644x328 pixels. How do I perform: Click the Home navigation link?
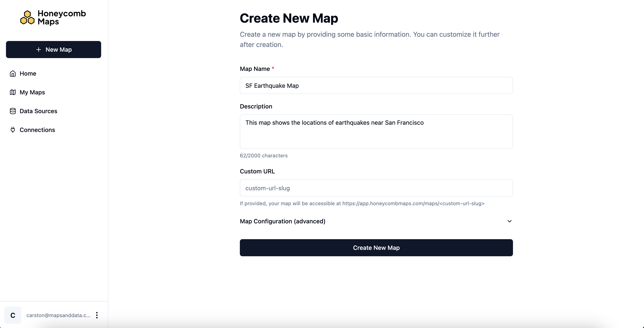click(28, 73)
